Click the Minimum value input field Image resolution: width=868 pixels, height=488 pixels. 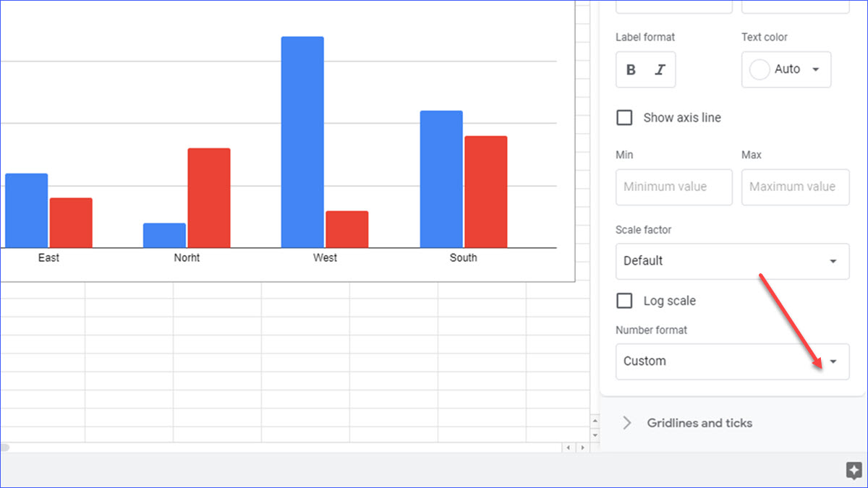pos(673,187)
